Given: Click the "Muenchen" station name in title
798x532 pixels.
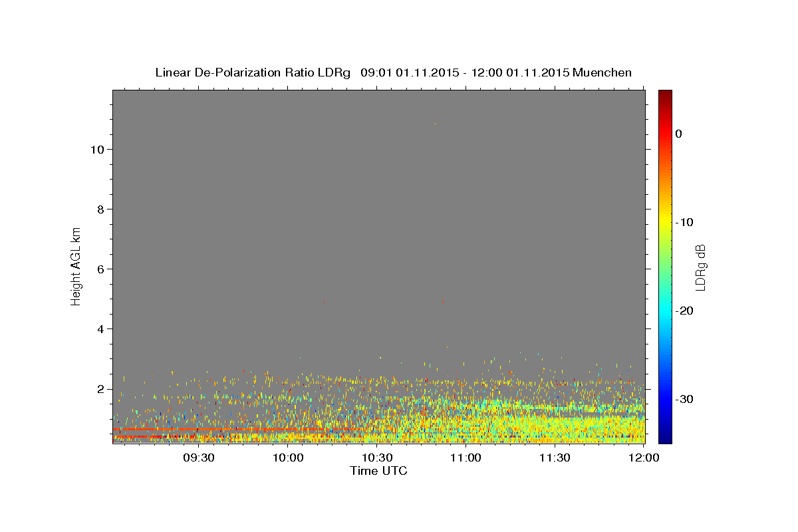Looking at the screenshot, I should (x=602, y=72).
